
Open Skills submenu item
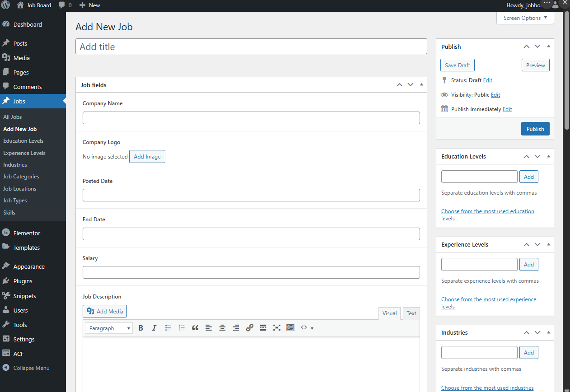pyautogui.click(x=9, y=212)
